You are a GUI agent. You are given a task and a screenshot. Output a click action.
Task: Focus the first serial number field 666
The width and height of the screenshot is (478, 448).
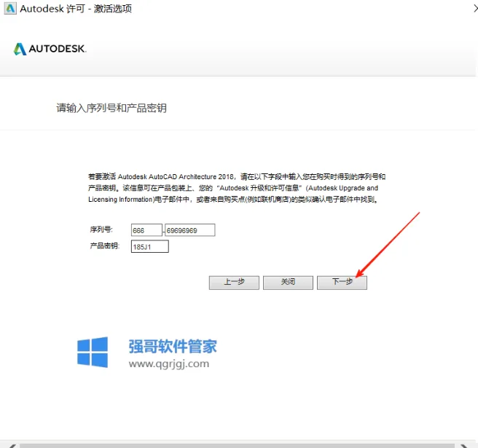coord(146,230)
